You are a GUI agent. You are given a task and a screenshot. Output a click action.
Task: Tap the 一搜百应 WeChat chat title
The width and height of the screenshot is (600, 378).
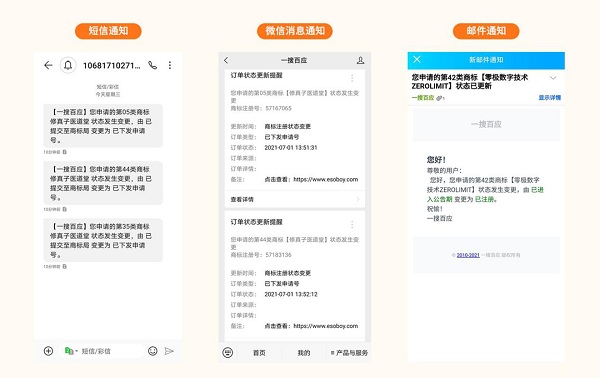294,60
